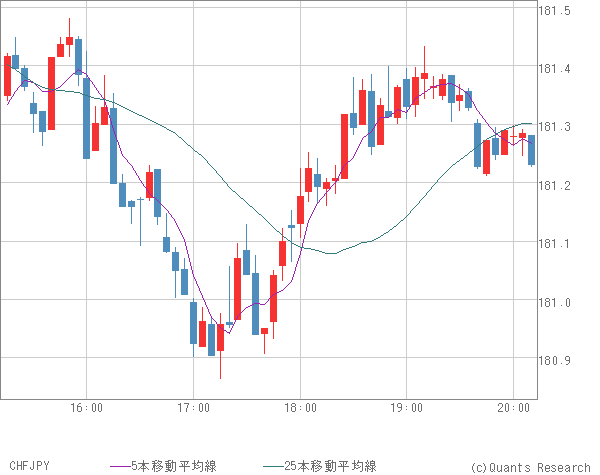This screenshot has height=475, width=600.
Task: Click the CHFJPY symbol label
Action: click(29, 466)
